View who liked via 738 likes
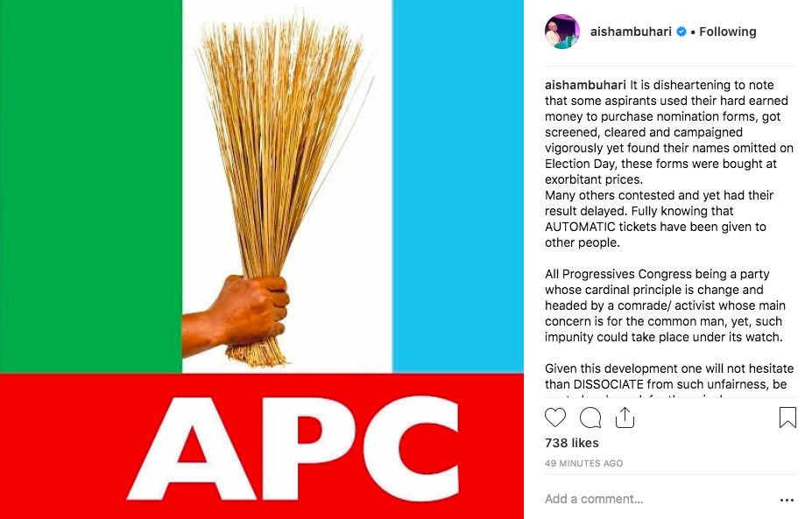Image resolution: width=812 pixels, height=519 pixels. coord(572,443)
